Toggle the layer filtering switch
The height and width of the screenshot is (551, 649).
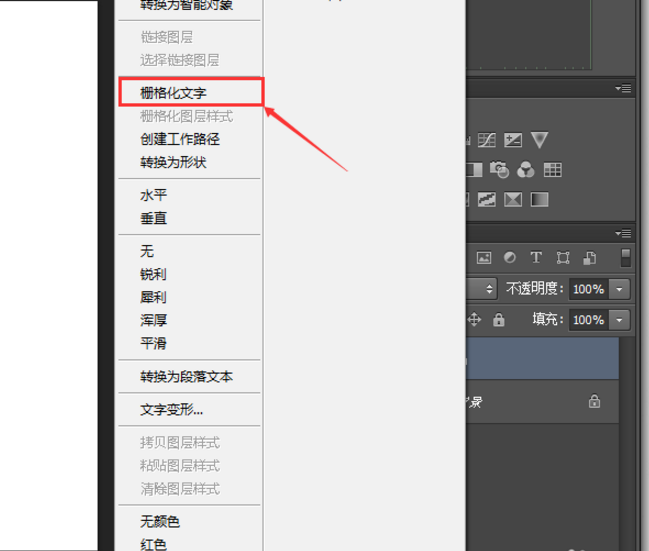pos(626,257)
